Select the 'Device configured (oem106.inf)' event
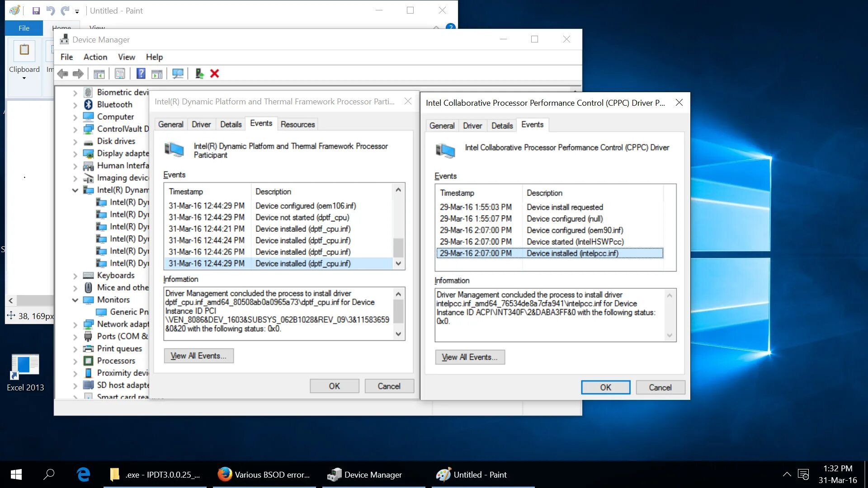The image size is (868, 488). (278, 206)
